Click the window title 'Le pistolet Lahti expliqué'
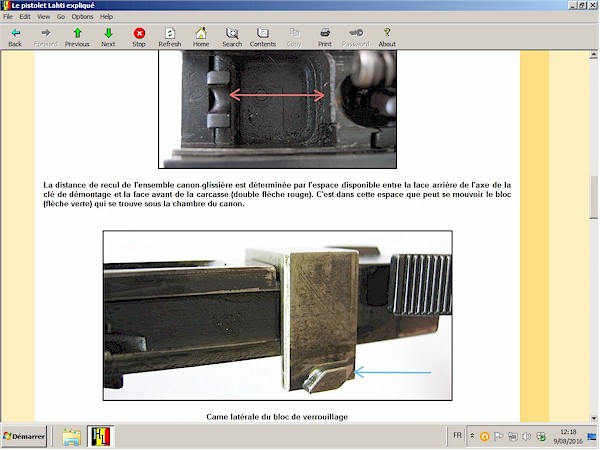Screen dimensions: 600x450 click(x=53, y=5)
